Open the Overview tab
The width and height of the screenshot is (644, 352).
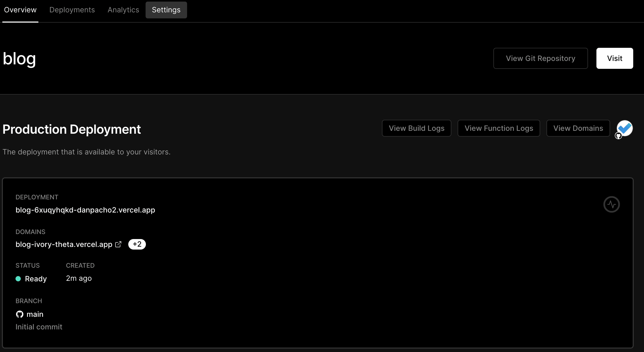click(20, 10)
